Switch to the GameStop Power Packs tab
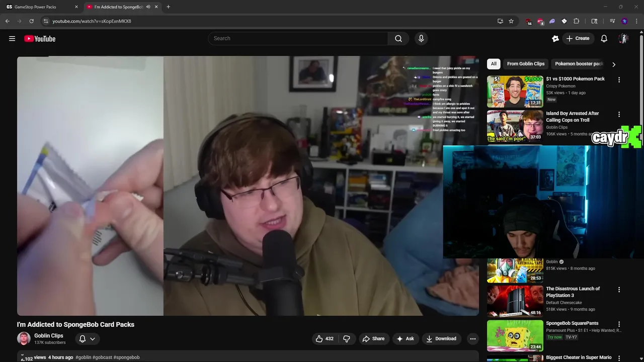This screenshot has width=644, height=362. pos(41,7)
